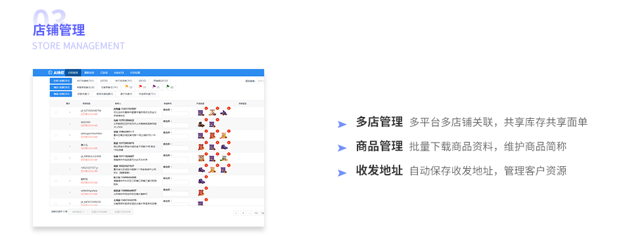
Task: Switch to the 已发货 tab
Action: click(104, 73)
